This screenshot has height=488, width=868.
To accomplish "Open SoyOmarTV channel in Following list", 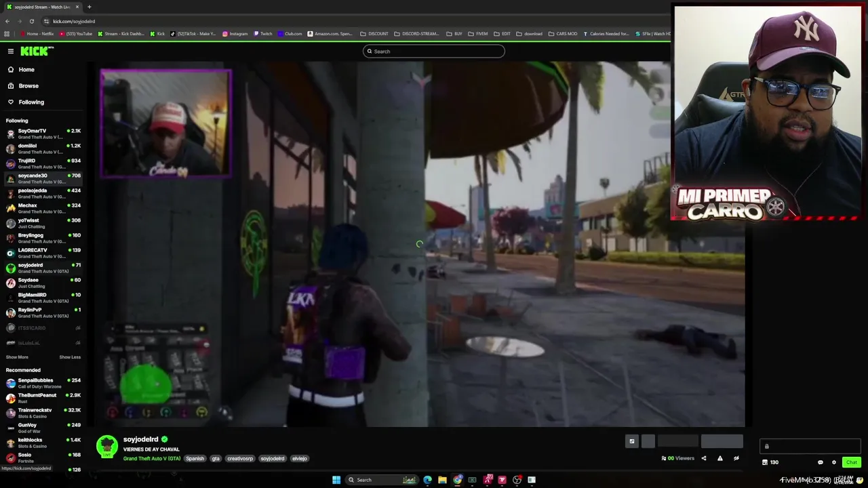I will (x=43, y=134).
